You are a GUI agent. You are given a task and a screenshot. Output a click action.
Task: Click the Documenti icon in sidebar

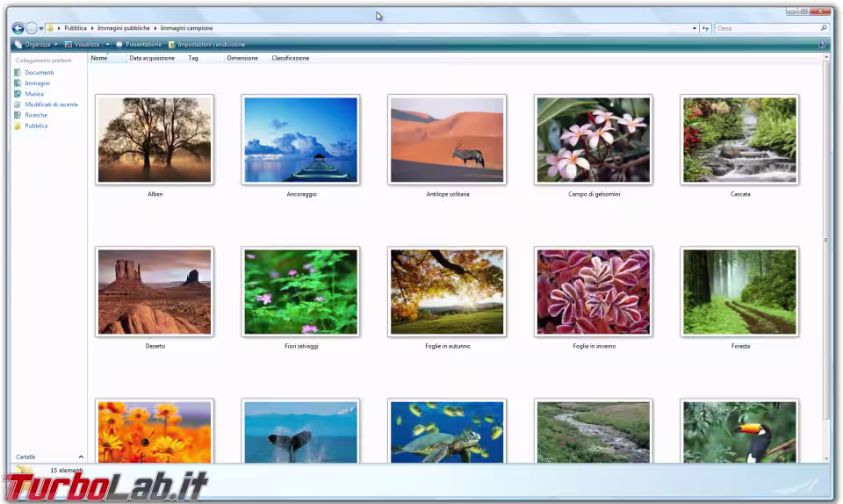18,73
